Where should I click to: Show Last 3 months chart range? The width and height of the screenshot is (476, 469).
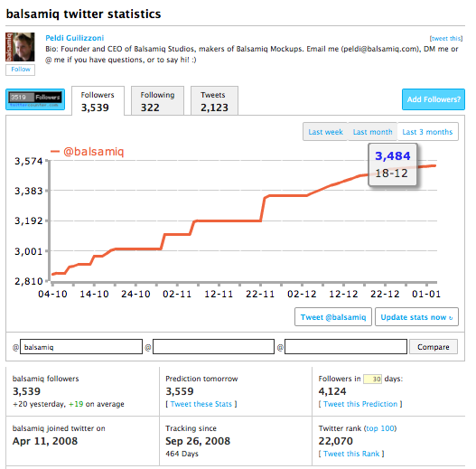[x=427, y=132]
